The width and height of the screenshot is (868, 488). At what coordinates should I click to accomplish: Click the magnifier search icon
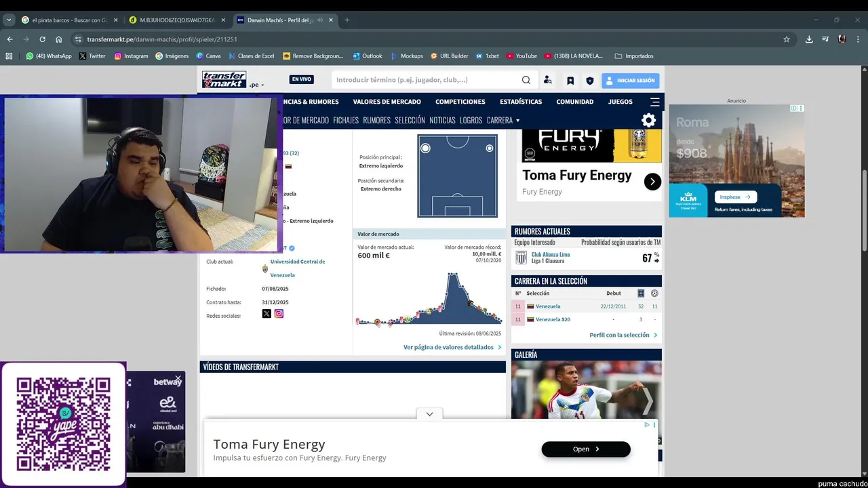click(x=526, y=80)
